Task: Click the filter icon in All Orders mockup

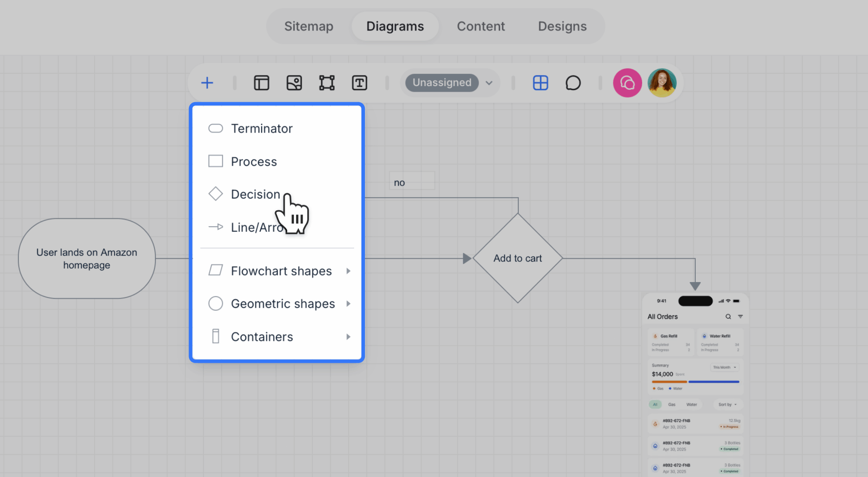Action: coord(741,317)
